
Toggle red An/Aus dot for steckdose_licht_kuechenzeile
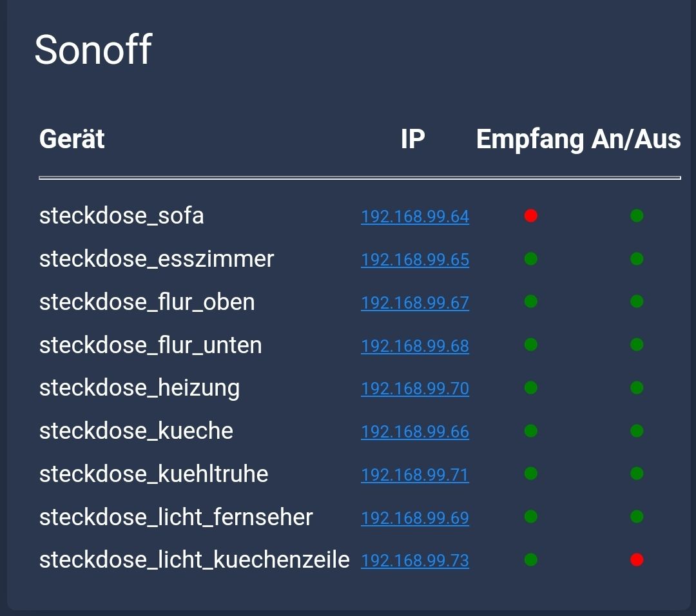coord(637,560)
